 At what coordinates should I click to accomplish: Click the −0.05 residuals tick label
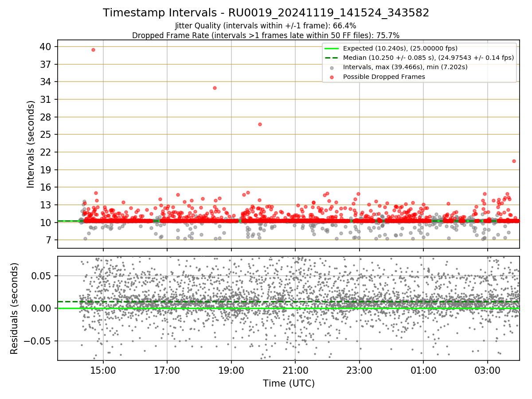point(38,341)
